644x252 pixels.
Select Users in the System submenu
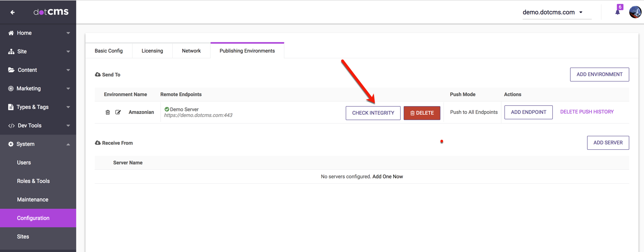[24, 162]
